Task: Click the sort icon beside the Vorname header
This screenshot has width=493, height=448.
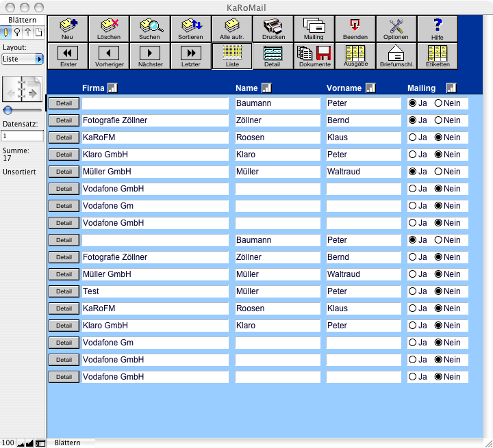Action: click(x=370, y=88)
